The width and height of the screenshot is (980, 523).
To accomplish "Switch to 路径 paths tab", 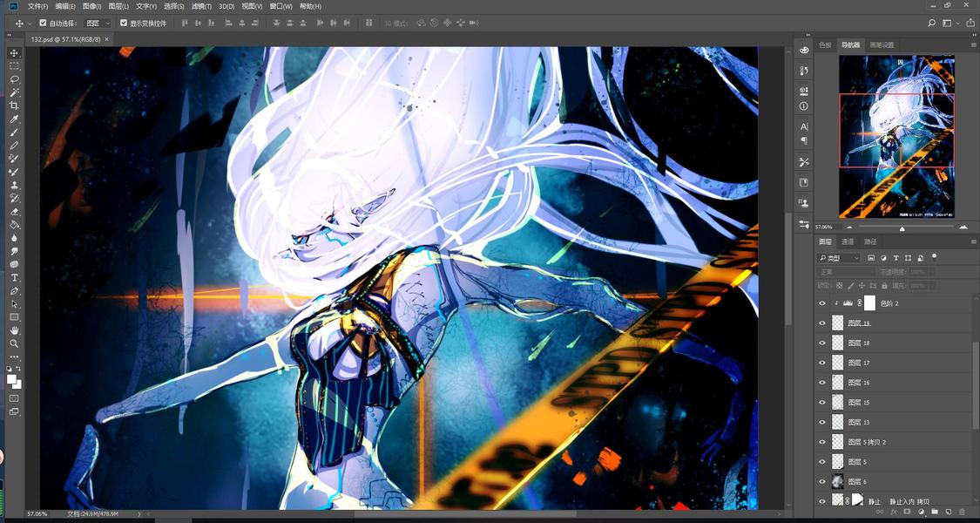I will pos(870,241).
